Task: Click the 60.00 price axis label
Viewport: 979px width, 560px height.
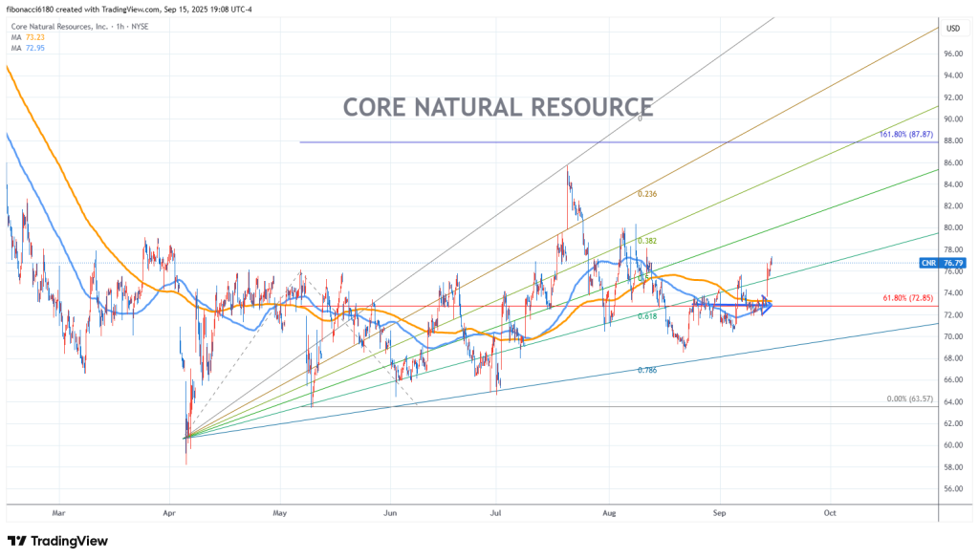Action: [953, 445]
